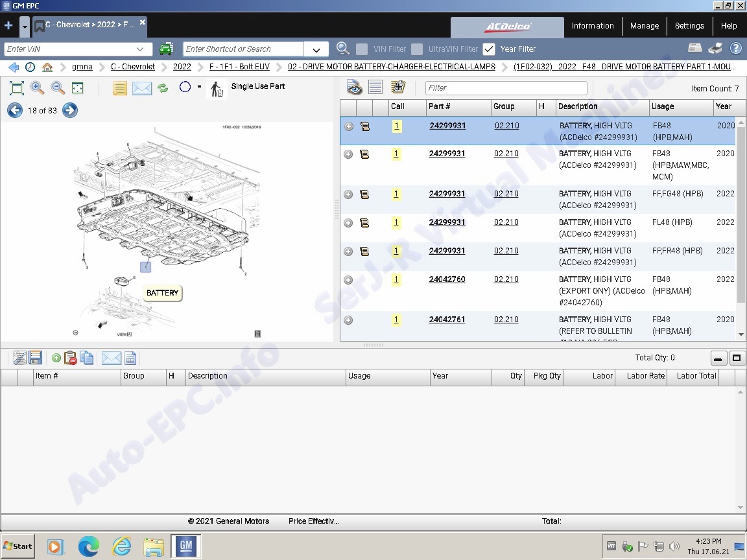Navigate to C - Chevrolet breadcrumb link
Image resolution: width=747 pixels, height=560 pixels.
[x=133, y=67]
